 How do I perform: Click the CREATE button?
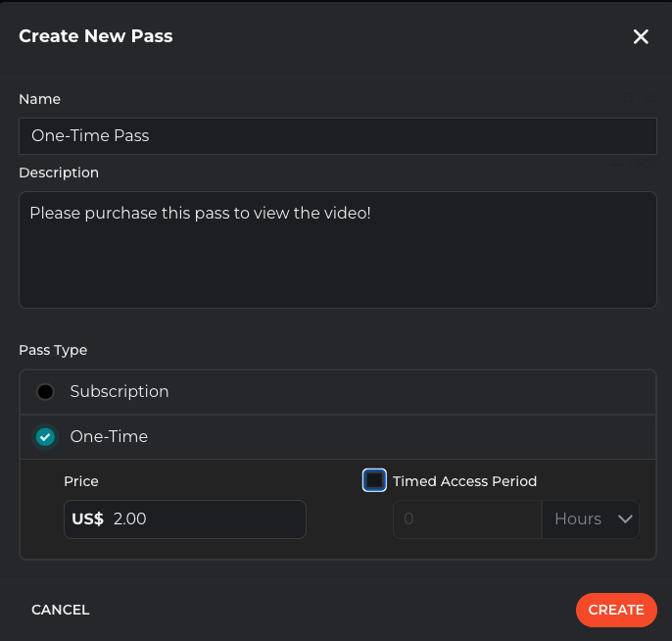(x=616, y=610)
